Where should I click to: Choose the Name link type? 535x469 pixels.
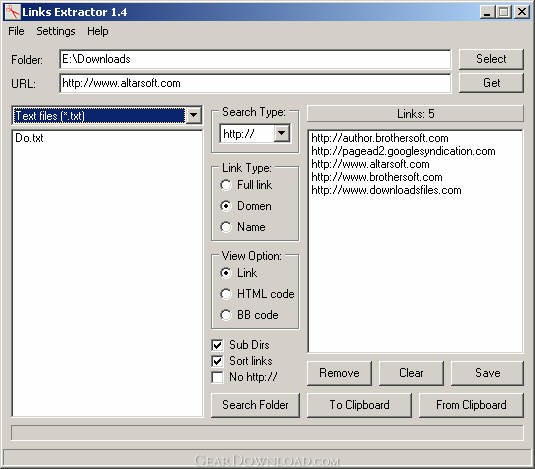pos(226,227)
